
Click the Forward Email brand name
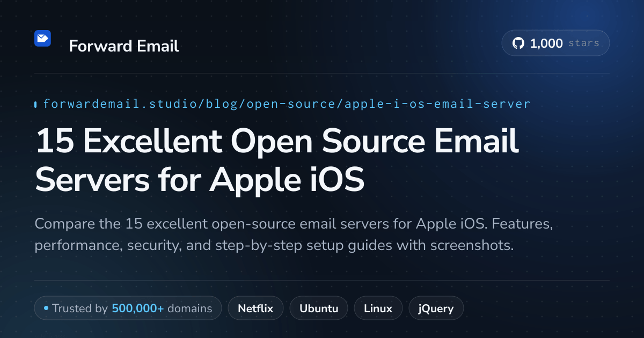tap(124, 46)
